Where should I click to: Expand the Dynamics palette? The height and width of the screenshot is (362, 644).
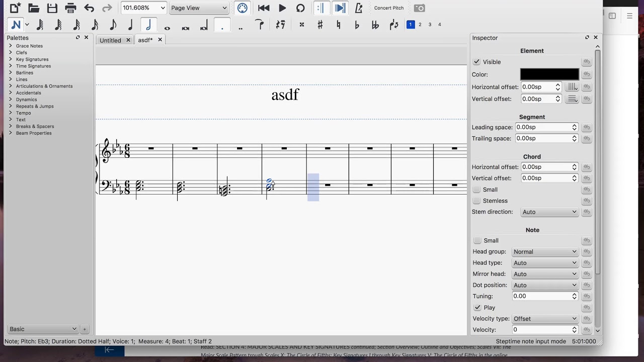(x=10, y=100)
